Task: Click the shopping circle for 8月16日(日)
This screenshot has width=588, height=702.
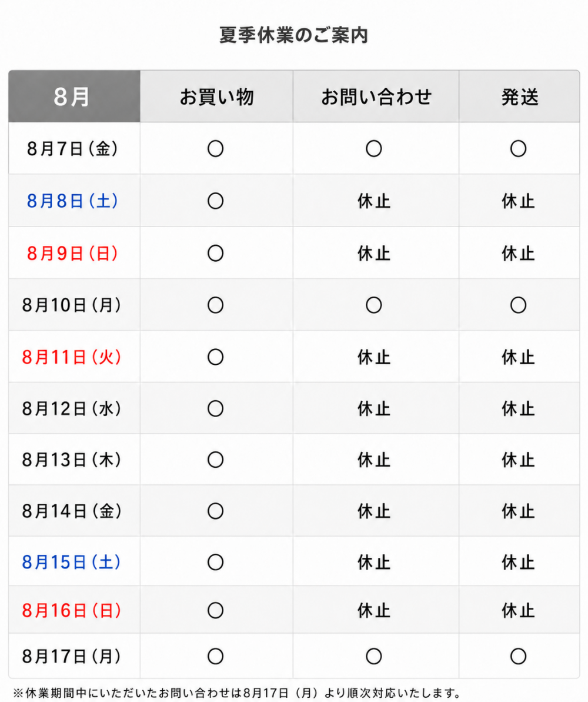Action: 215,610
